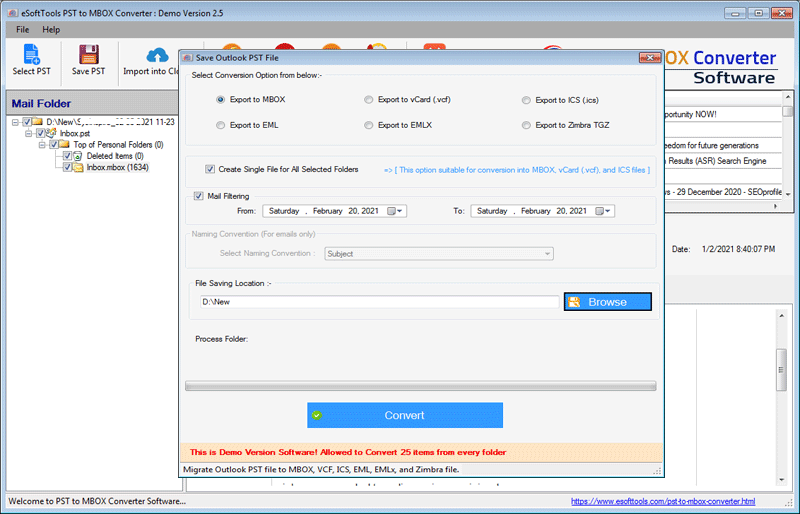Open the Help menu

[x=51, y=30]
